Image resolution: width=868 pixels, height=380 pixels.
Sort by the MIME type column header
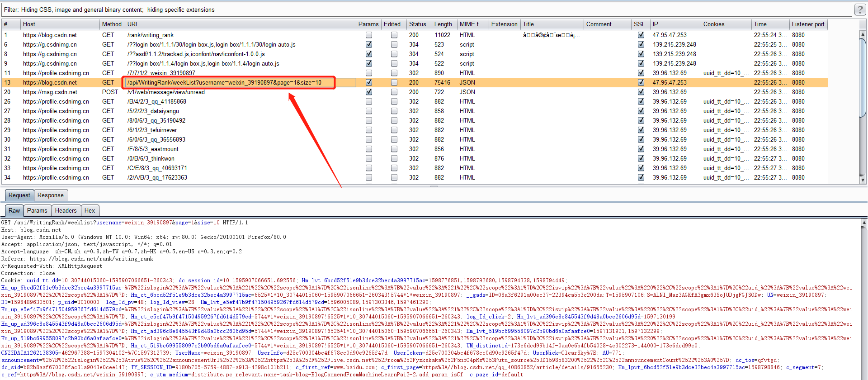coord(472,24)
